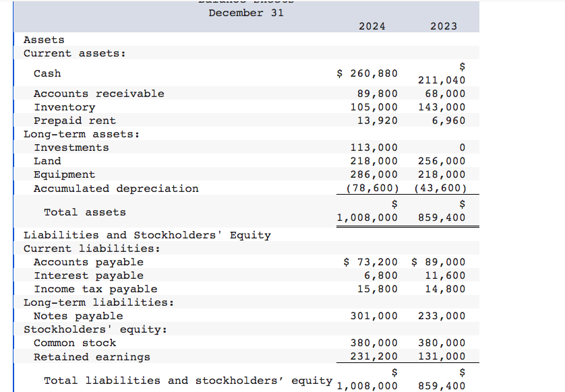Select the Common stock label
This screenshot has width=565, height=392.
74,342
